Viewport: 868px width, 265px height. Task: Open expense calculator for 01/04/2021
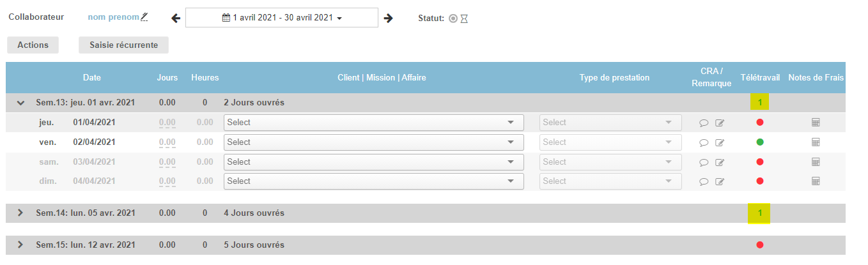(816, 123)
